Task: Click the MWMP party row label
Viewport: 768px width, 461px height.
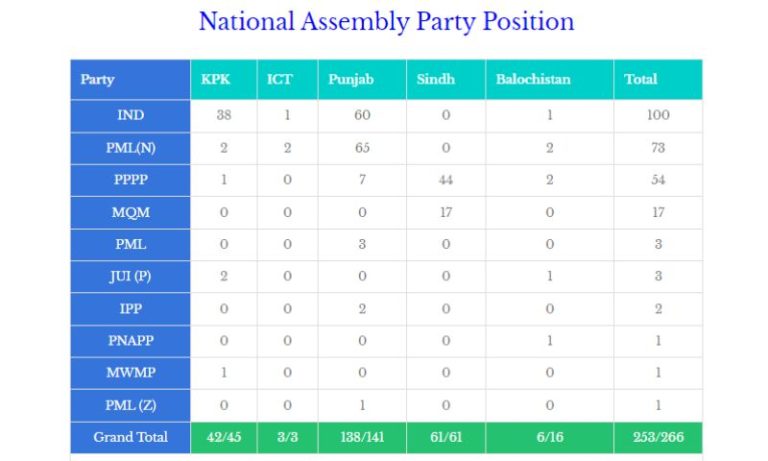Action: (x=130, y=373)
